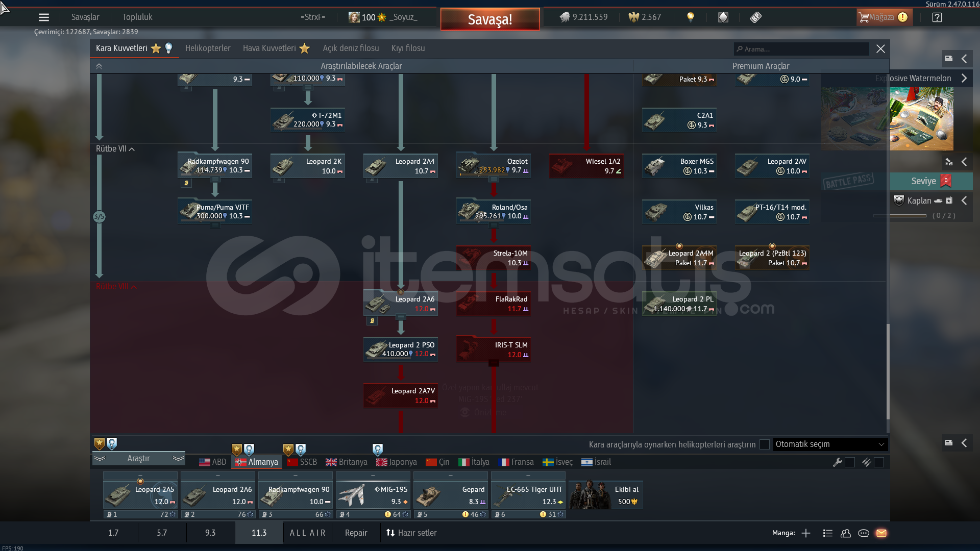980x551 pixels.
Task: Click the Arama search field
Action: pyautogui.click(x=801, y=49)
